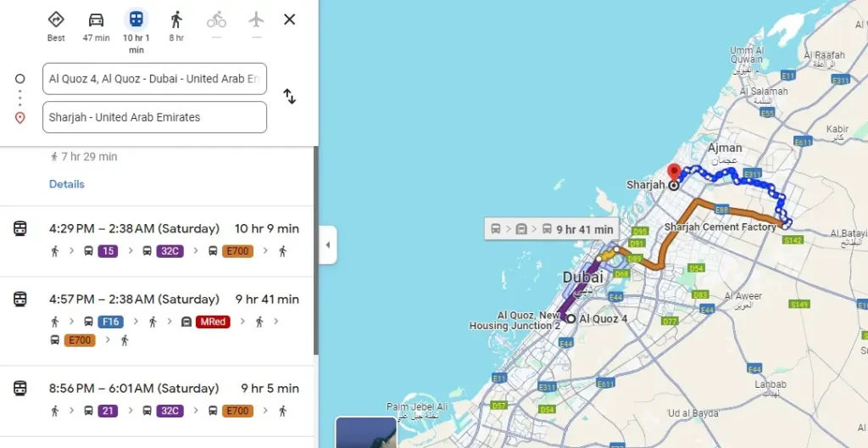Click the routes list scrollbar

[316, 250]
